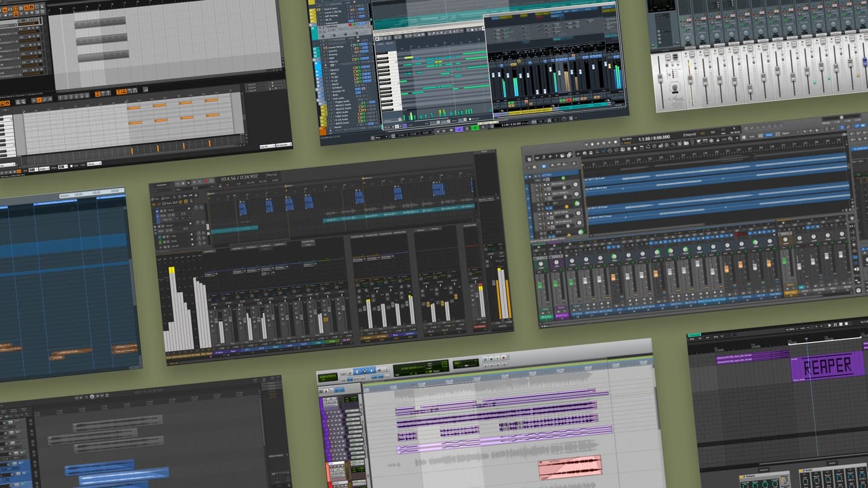Click piano keys at left of top-left editor
Screen dimensions: 868x488
tap(7, 136)
